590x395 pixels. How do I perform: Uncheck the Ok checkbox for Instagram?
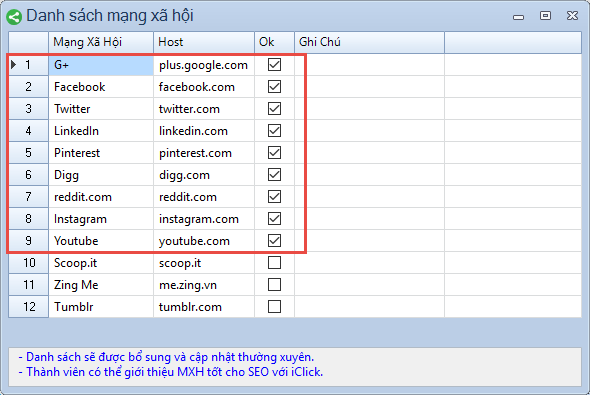pos(274,219)
